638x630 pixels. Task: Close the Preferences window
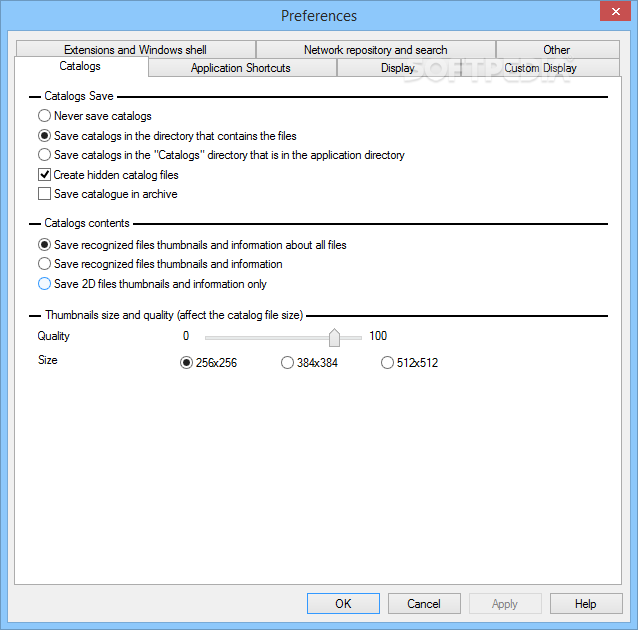click(x=616, y=11)
